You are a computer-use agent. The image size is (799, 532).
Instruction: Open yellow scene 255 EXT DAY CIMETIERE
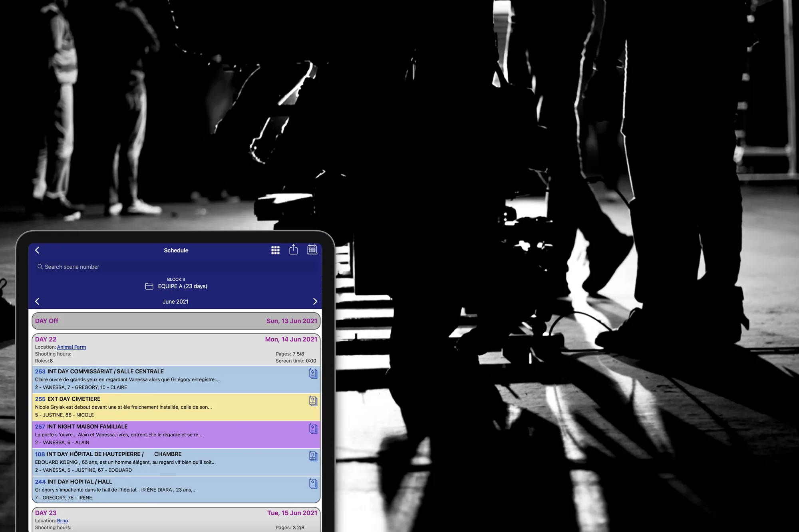click(176, 407)
